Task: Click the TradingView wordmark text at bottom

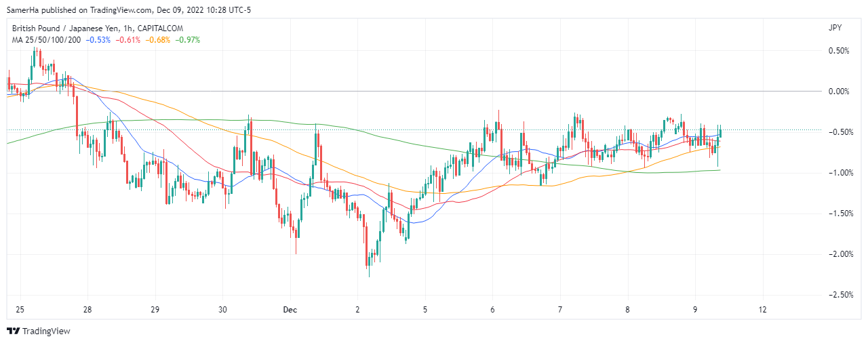Action: click(46, 331)
